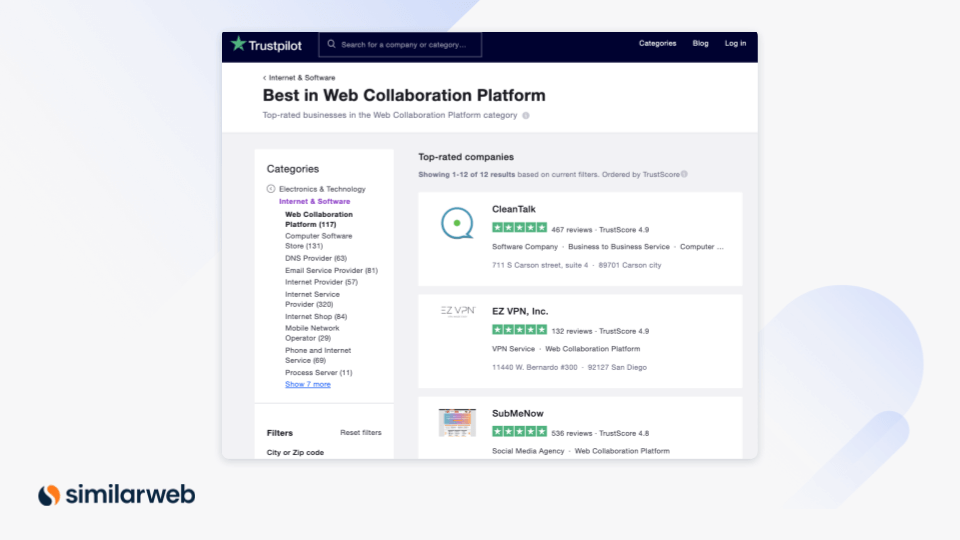Click 'Social Media Agency' tag on SubMeNow
The image size is (960, 540).
pos(528,451)
